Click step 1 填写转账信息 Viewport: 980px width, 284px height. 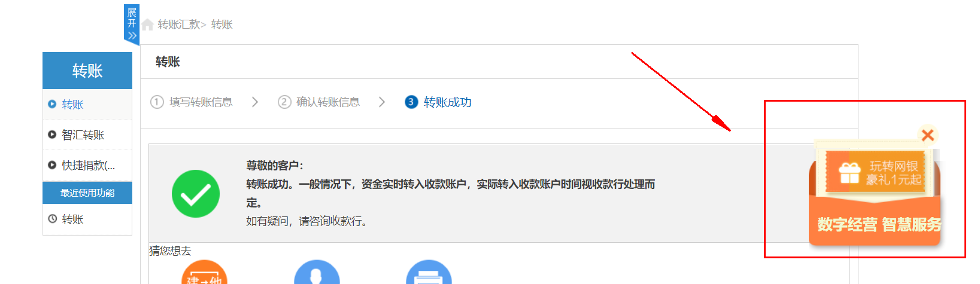coord(191,102)
